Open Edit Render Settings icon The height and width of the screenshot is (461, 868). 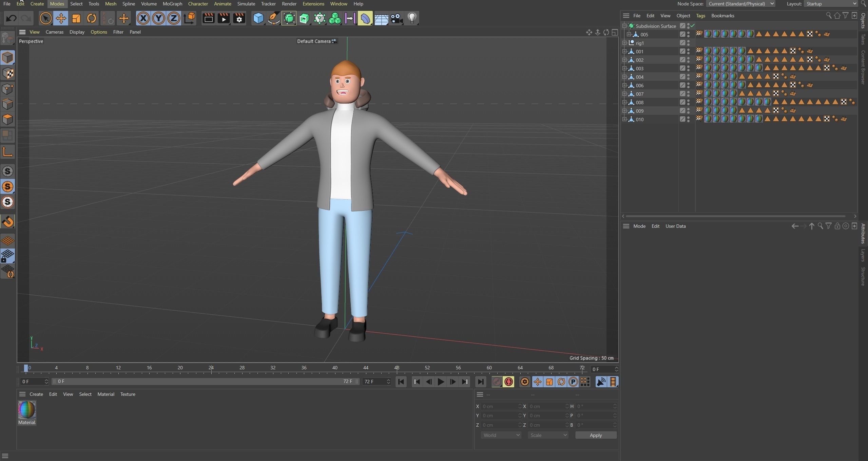click(239, 18)
